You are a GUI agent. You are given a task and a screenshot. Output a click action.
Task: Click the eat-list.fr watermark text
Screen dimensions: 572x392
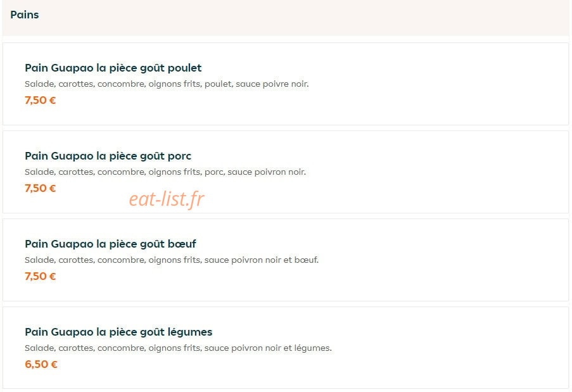tap(167, 199)
